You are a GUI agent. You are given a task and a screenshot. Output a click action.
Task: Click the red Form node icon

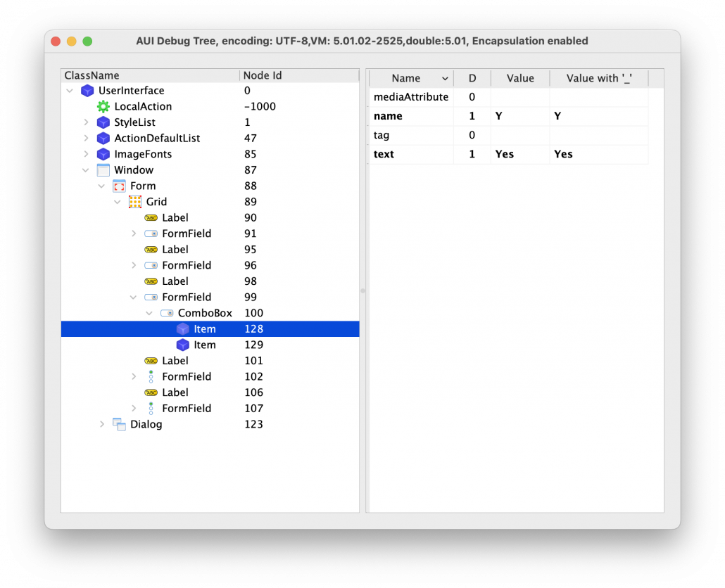(119, 186)
